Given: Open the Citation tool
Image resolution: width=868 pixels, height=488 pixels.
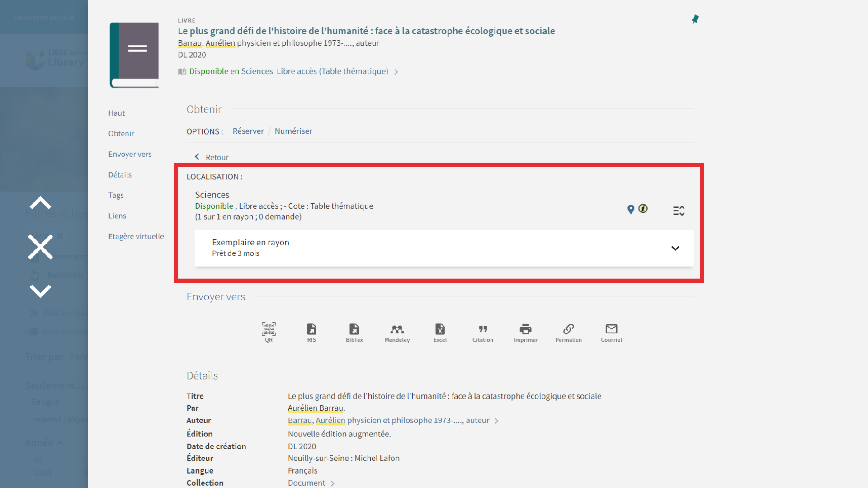Looking at the screenshot, I should point(483,333).
